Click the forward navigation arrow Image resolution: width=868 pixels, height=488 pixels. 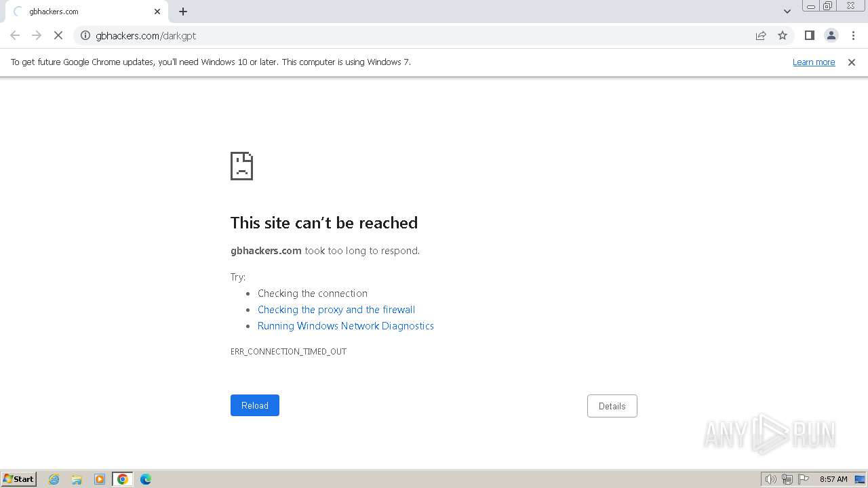coord(37,35)
